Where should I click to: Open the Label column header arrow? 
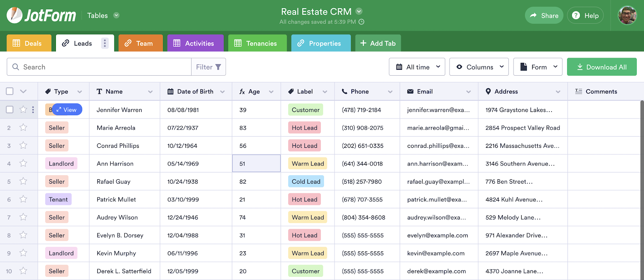(x=325, y=92)
